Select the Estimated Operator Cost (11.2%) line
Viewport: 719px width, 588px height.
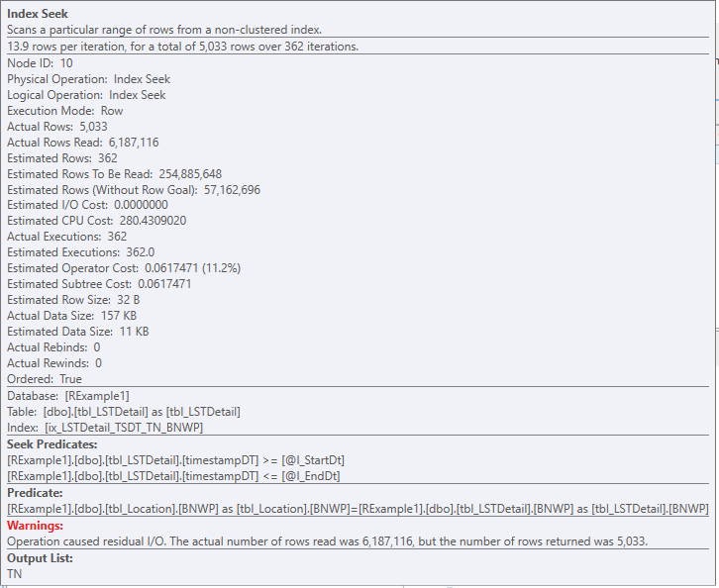click(124, 268)
